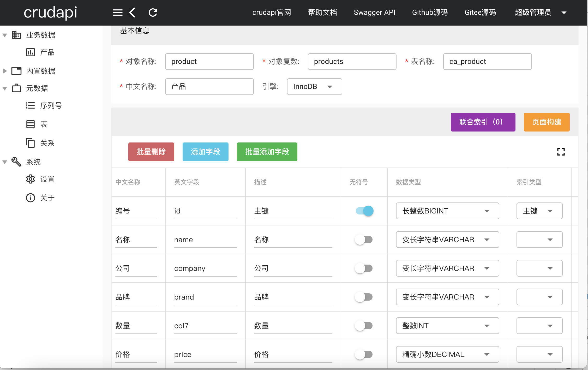Click the back arrow navigation icon
Viewport: 588px width, 370px height.
click(132, 12)
